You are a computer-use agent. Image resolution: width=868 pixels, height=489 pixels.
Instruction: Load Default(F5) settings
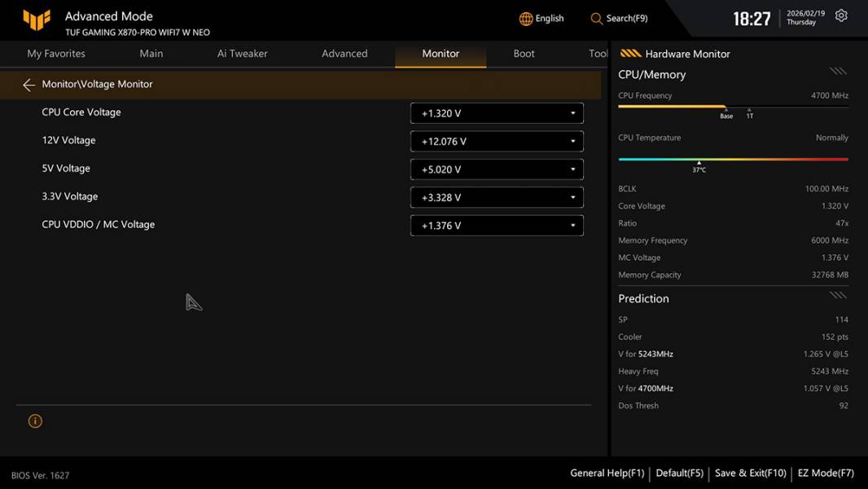(x=679, y=473)
